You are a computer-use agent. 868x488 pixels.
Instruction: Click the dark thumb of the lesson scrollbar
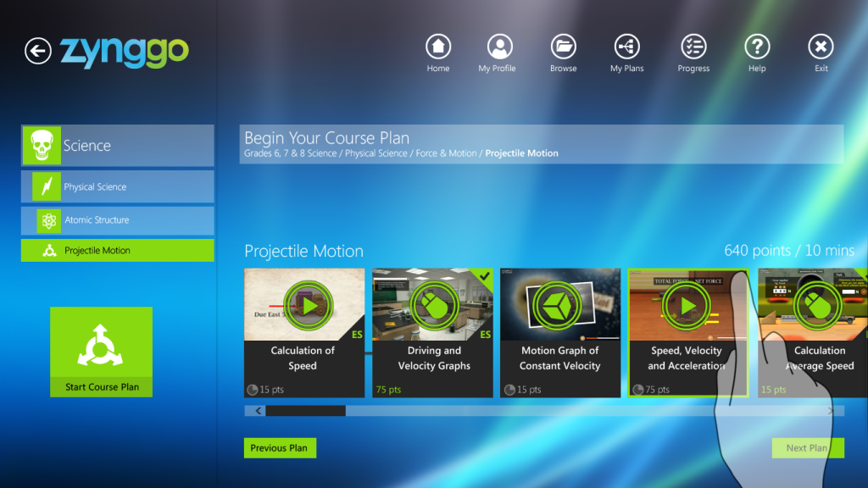point(305,411)
